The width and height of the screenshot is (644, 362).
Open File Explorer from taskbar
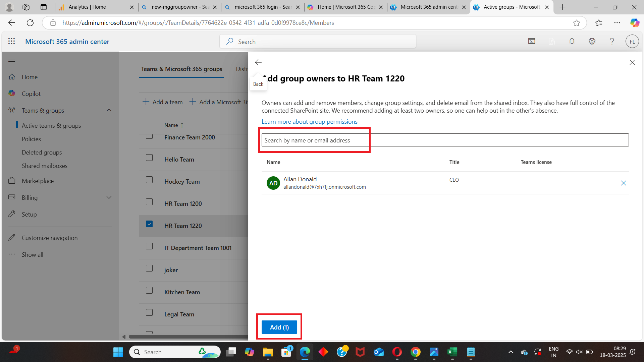point(268,352)
